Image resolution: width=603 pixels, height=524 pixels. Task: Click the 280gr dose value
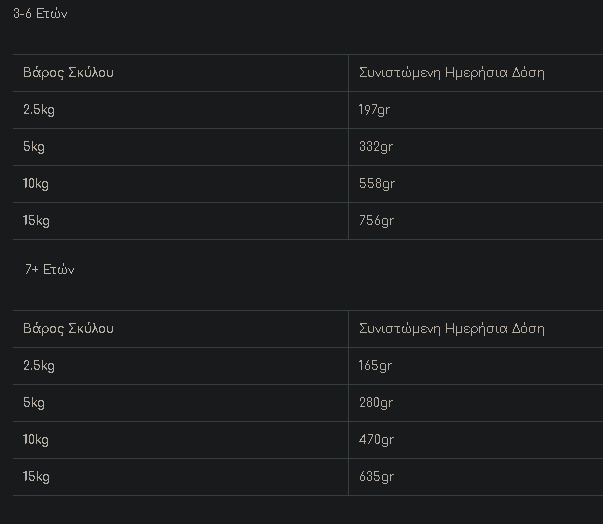point(376,403)
